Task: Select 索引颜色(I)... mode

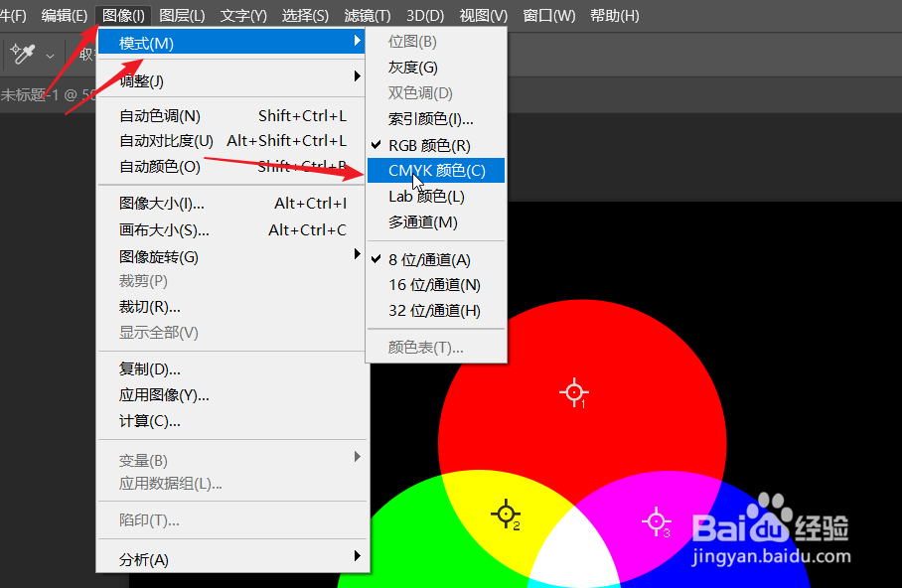Action: tap(436, 119)
